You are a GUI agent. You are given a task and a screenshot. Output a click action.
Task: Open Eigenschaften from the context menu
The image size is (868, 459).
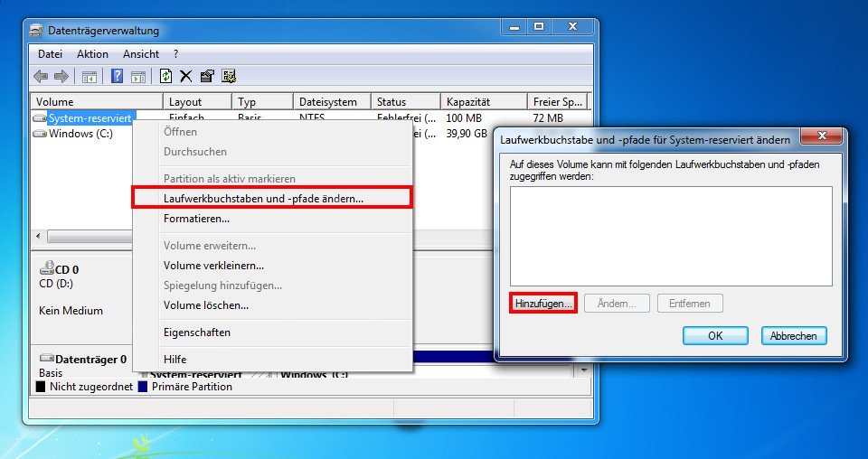[272, 333]
